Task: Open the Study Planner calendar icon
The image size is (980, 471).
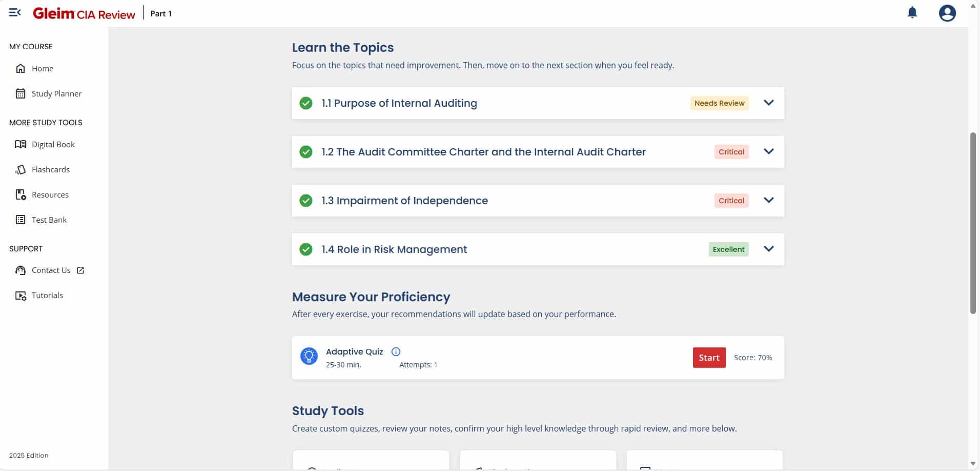Action: click(21, 94)
